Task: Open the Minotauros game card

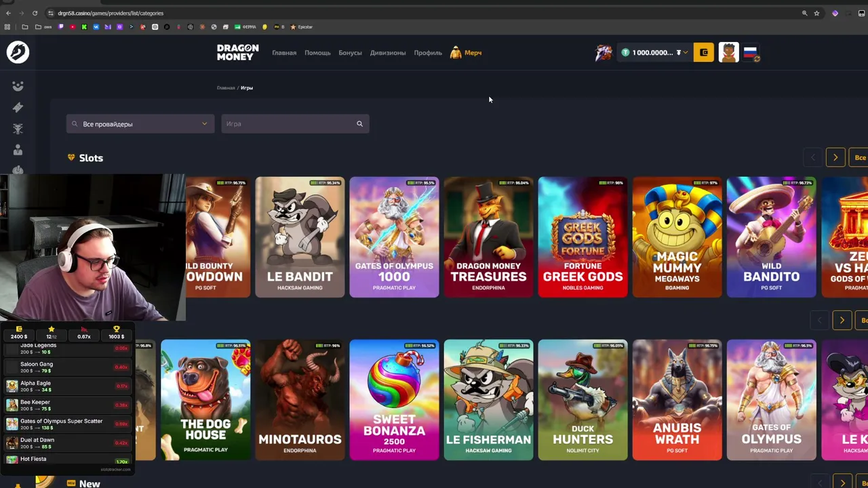Action: click(x=300, y=400)
